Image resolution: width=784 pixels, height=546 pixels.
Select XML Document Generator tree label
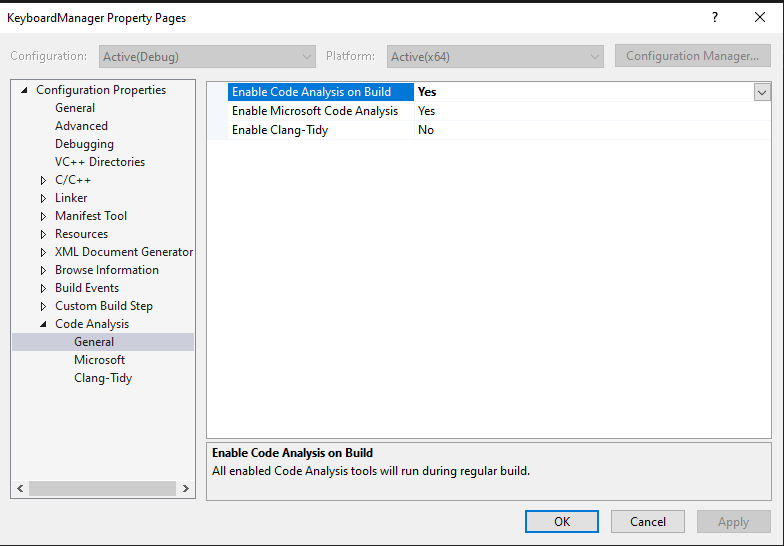tap(124, 252)
